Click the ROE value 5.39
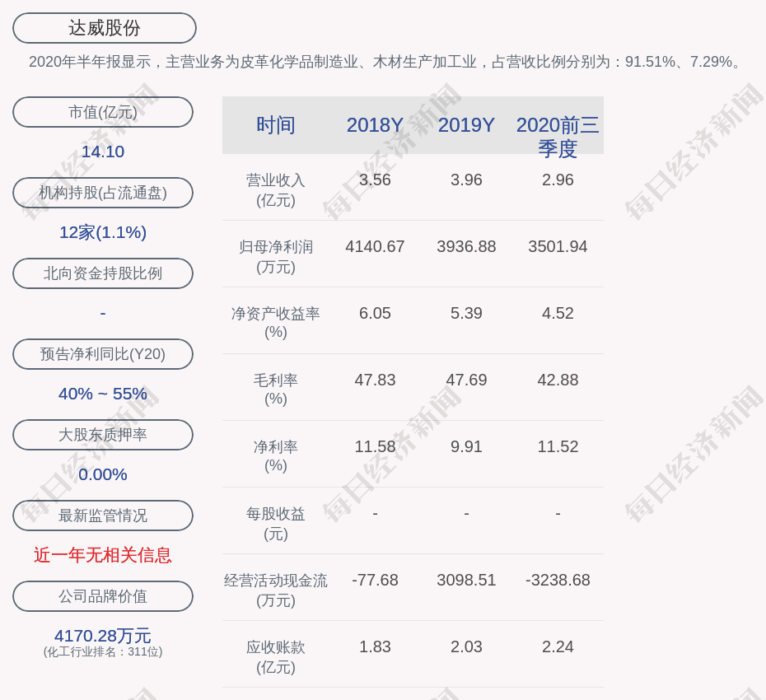 tap(466, 313)
